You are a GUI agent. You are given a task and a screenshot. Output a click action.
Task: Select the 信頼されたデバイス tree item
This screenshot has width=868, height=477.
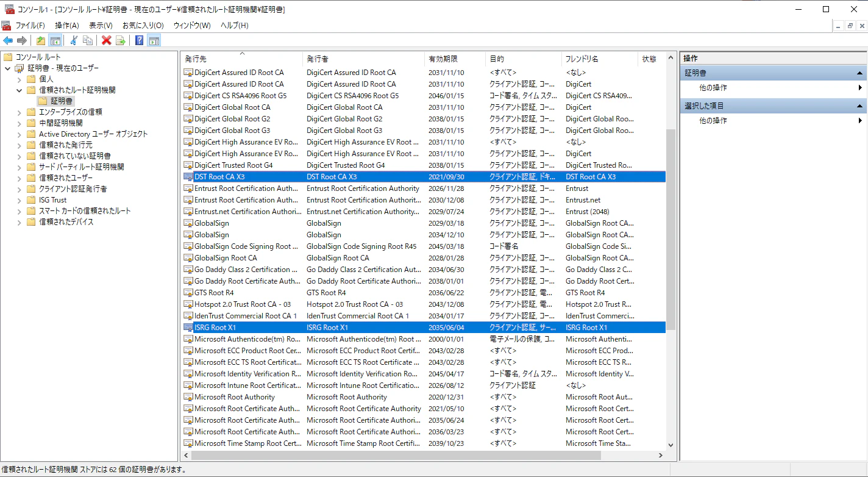click(x=66, y=221)
